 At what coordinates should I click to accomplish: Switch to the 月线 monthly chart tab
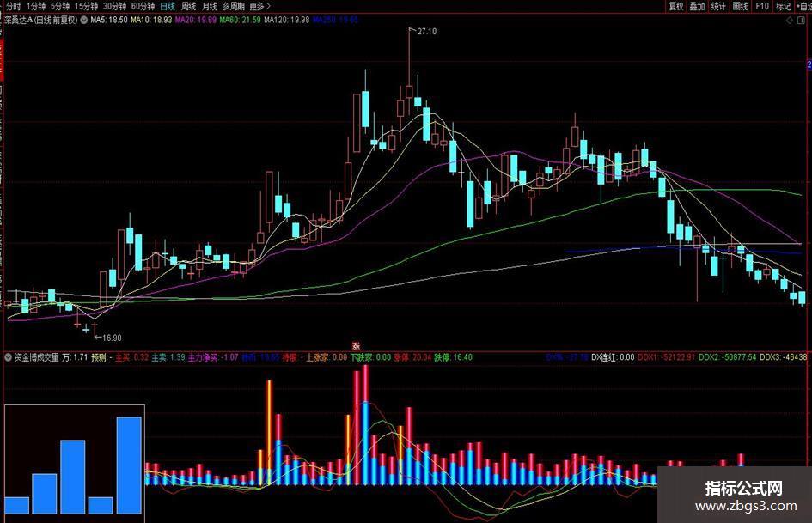209,6
